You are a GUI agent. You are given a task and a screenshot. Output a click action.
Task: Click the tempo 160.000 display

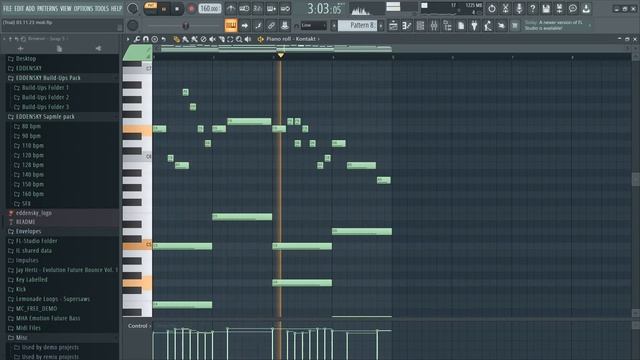click(210, 9)
